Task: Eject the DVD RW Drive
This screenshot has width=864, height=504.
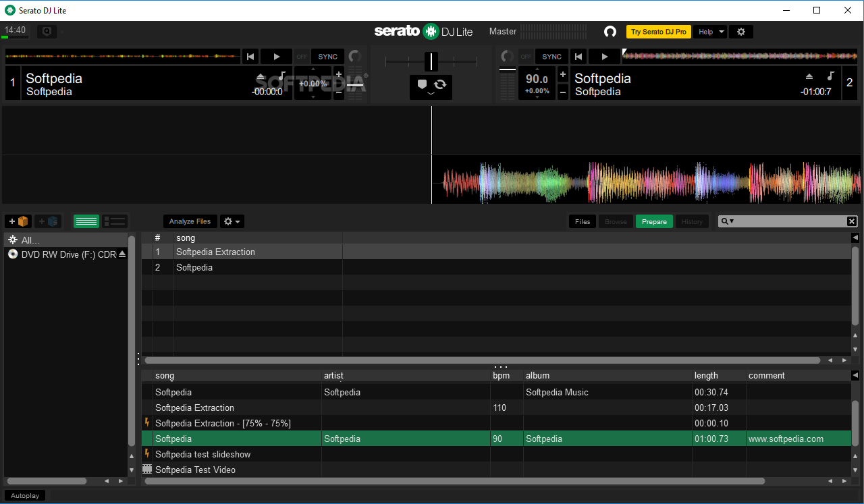Action: coord(122,254)
